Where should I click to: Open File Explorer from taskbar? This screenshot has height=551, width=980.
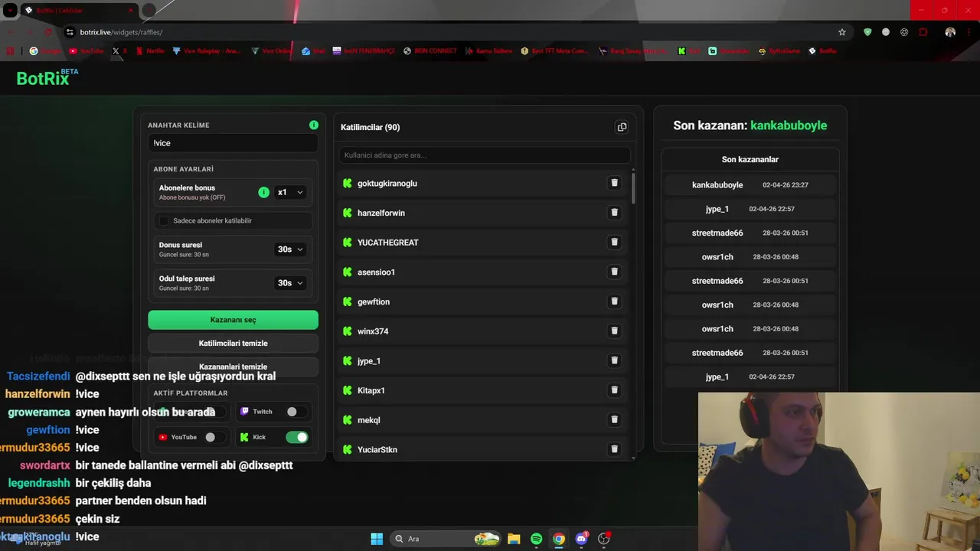(x=514, y=539)
